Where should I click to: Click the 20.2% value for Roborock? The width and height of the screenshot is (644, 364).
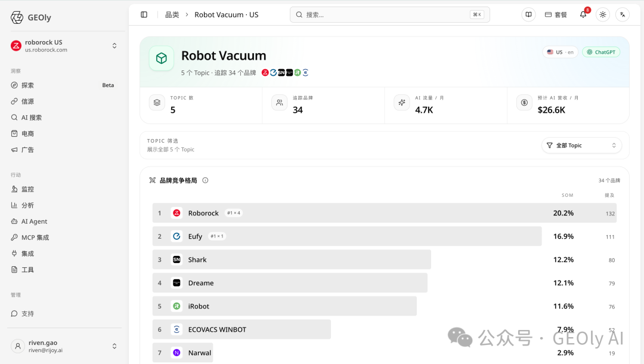pos(563,213)
